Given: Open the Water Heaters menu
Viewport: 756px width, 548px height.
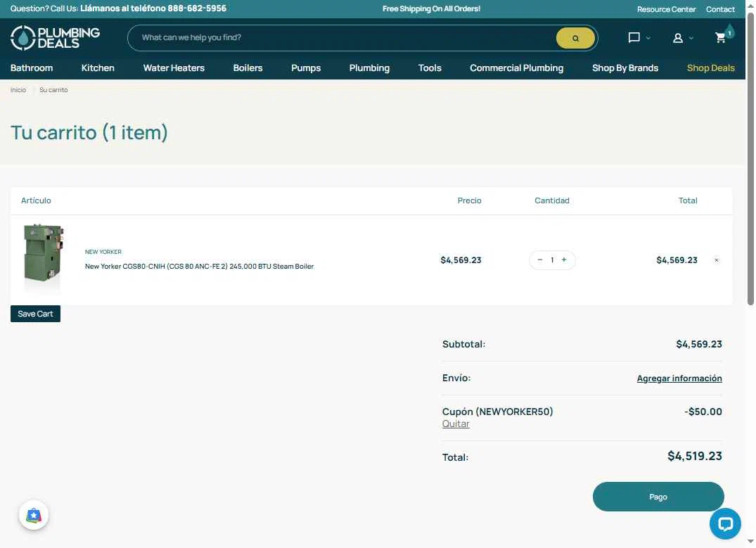Looking at the screenshot, I should tap(174, 68).
